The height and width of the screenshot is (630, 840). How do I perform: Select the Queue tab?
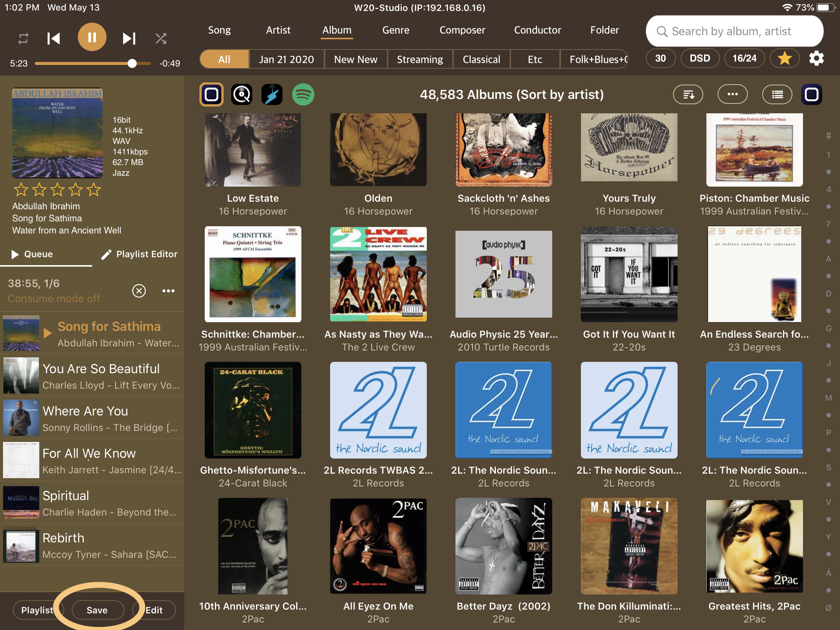tap(32, 254)
